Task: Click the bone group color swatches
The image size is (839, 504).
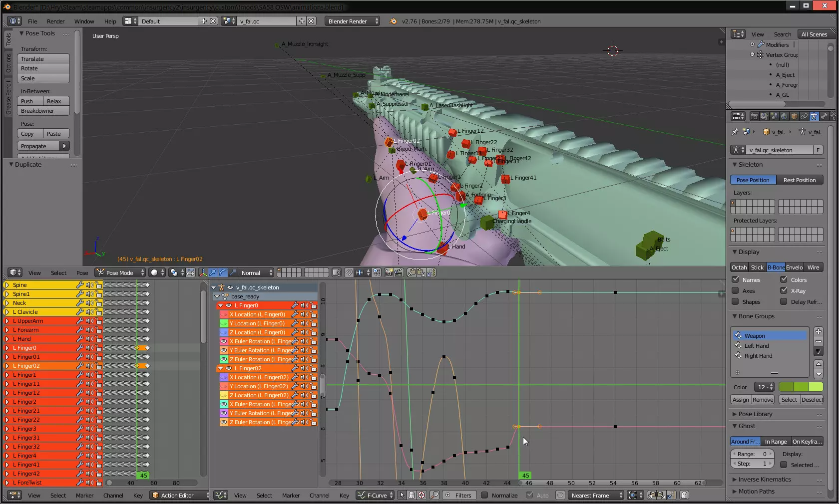Action: coord(801,387)
